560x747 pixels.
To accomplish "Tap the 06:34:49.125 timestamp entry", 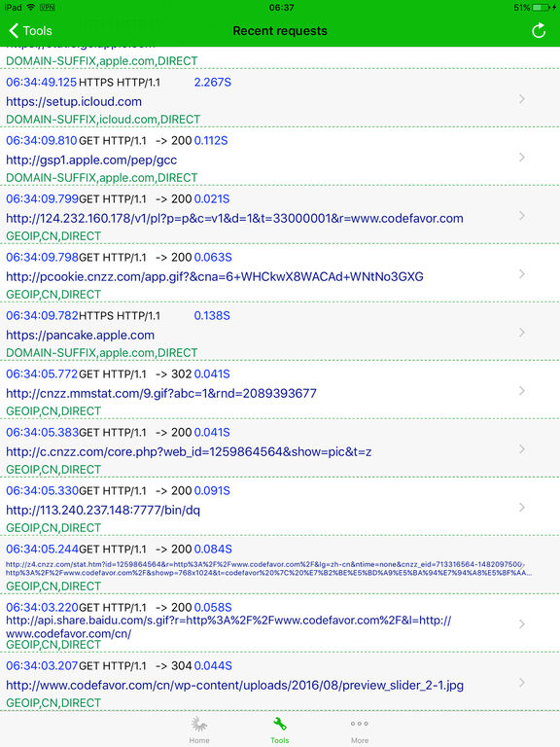I will 41,82.
